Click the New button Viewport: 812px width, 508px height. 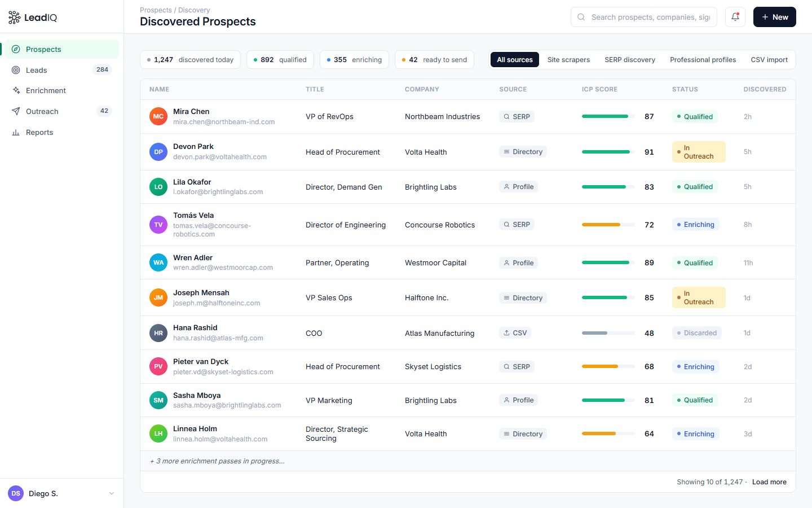[775, 17]
